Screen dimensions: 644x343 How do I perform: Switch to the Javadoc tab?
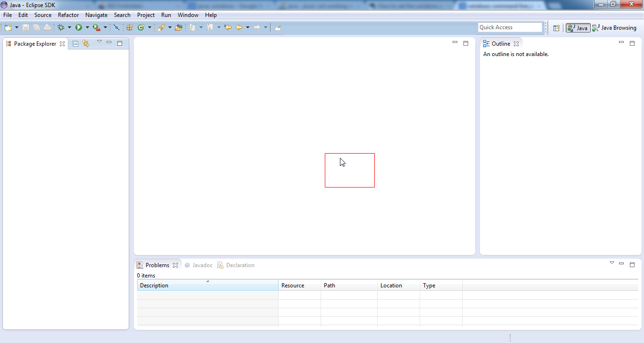pyautogui.click(x=198, y=265)
